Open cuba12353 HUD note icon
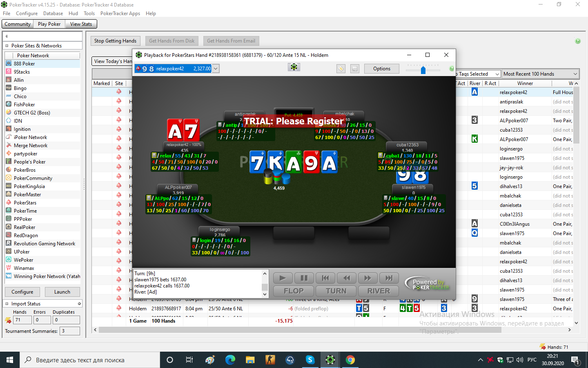The width and height of the screenshot is (588, 368). point(380,155)
